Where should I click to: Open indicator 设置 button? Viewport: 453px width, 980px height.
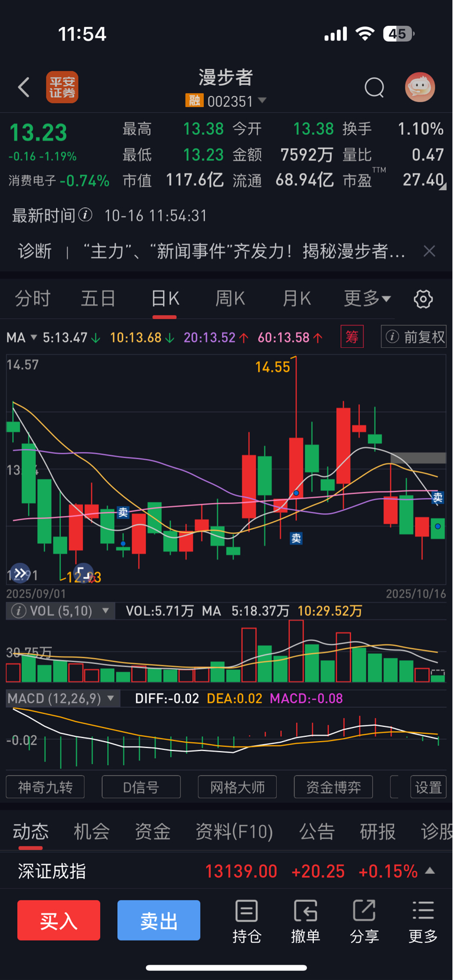click(428, 787)
